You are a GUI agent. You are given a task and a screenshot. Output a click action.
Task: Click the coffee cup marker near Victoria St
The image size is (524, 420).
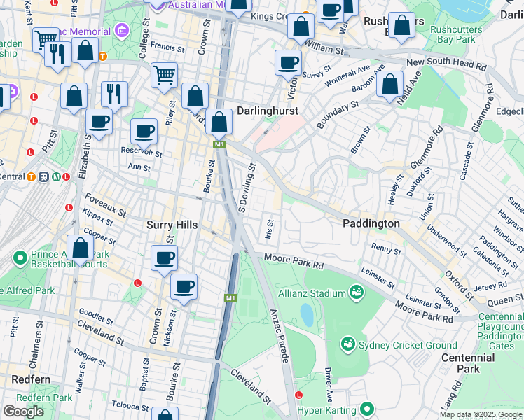pyautogui.click(x=288, y=63)
